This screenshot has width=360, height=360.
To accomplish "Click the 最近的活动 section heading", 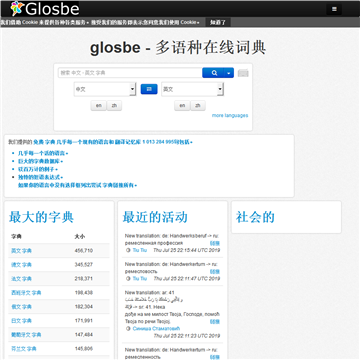I will (155, 217).
